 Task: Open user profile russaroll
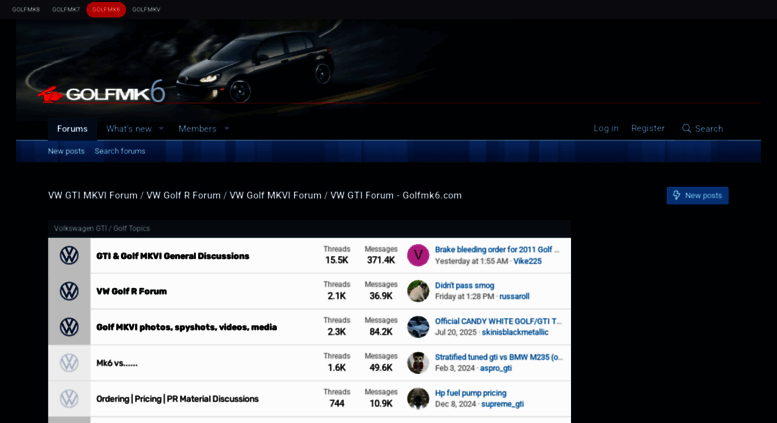point(514,296)
